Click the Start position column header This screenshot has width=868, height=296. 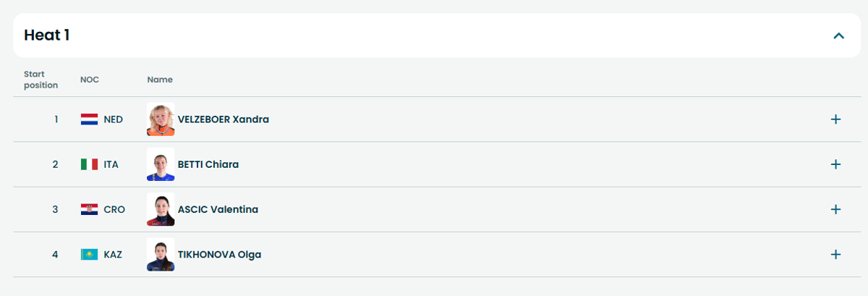point(41,80)
